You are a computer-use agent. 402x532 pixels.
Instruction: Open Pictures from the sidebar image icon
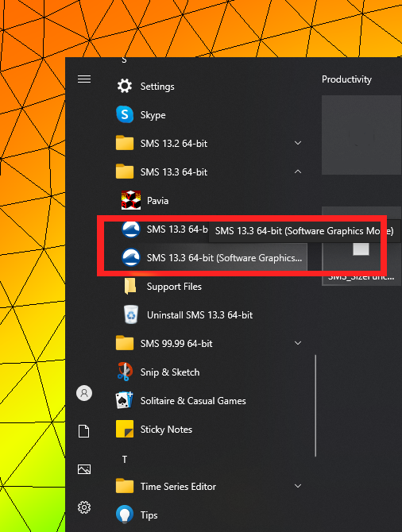(84, 469)
